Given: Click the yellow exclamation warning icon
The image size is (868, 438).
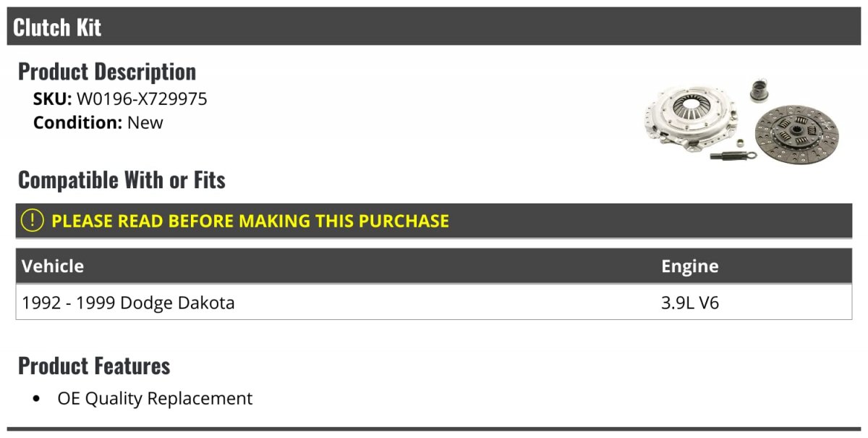Looking at the screenshot, I should 33,220.
